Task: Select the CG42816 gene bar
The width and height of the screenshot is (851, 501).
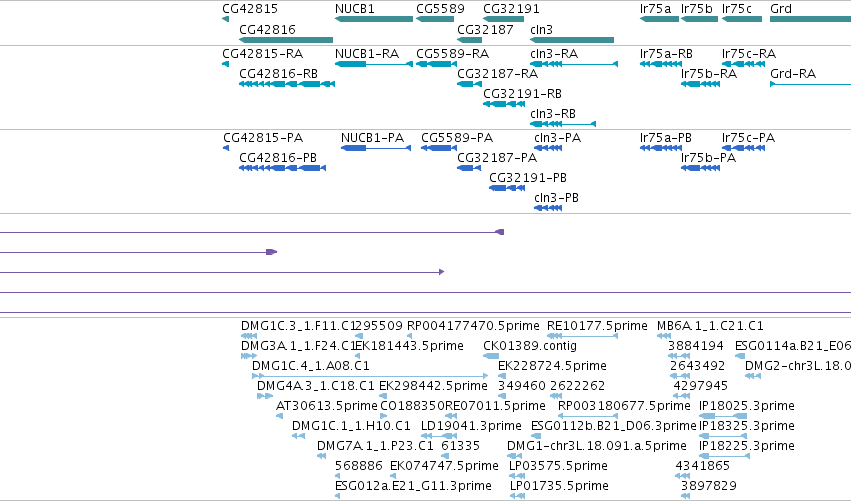Action: (286, 40)
